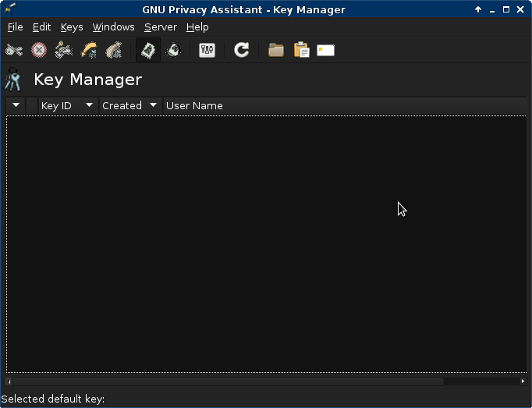This screenshot has height=408, width=532.
Task: Click the Key Manager heading keys icon
Action: click(13, 80)
